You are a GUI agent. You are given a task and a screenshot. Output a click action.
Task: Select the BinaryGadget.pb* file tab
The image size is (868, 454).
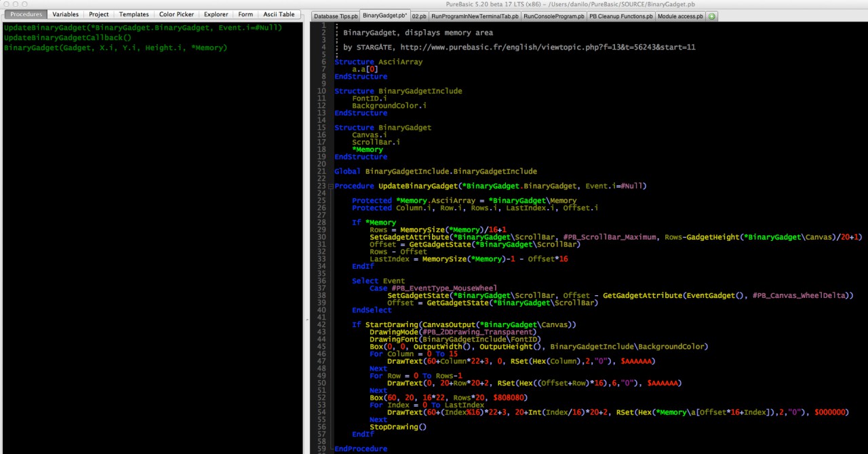click(x=384, y=16)
